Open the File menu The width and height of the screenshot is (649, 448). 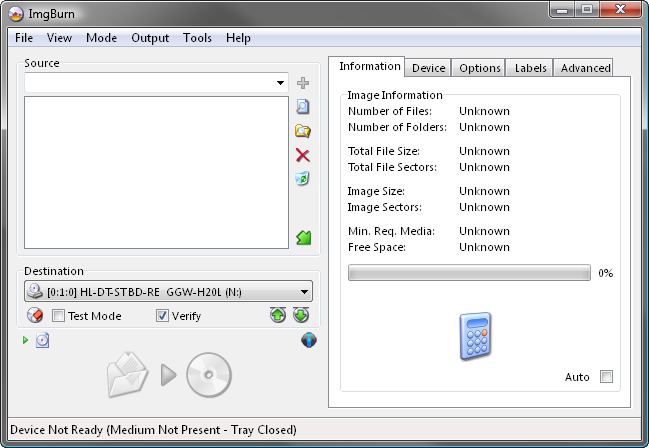[x=24, y=38]
